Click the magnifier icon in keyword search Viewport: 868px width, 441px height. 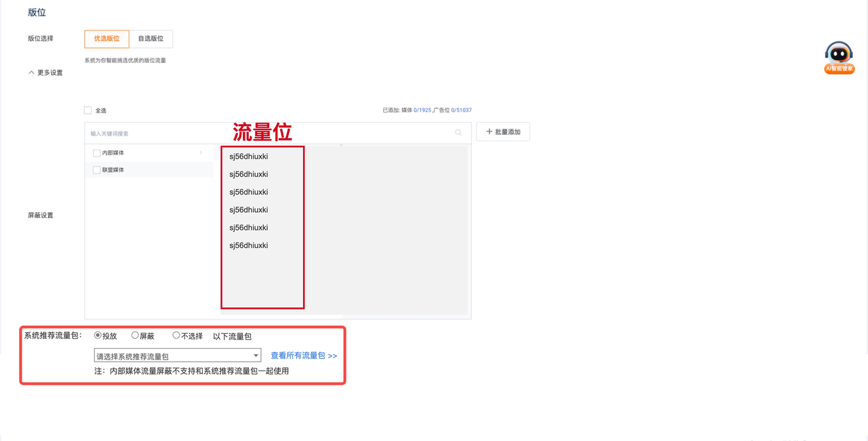(x=458, y=133)
